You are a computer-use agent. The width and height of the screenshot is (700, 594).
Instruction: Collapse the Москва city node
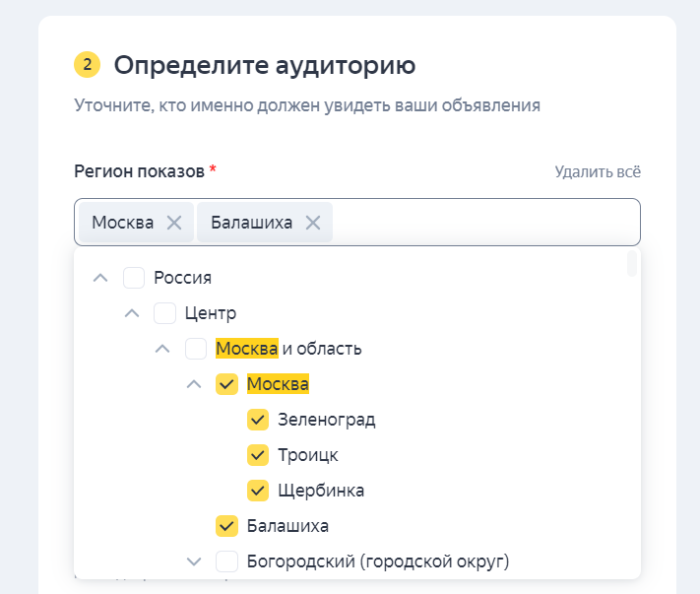point(194,384)
